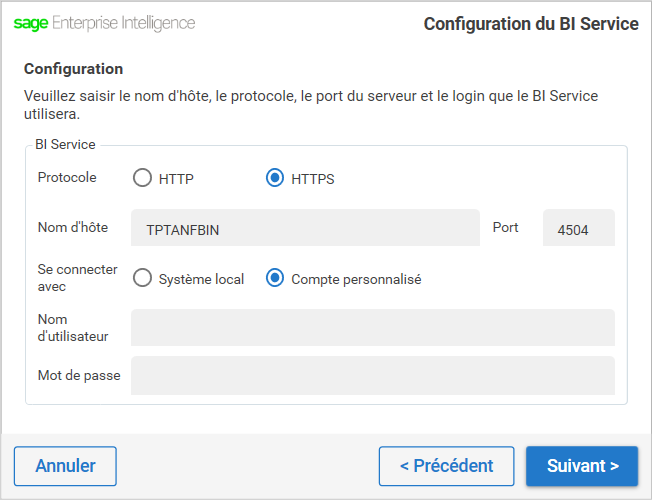652x500 pixels.
Task: Click the BI Service group label
Action: [65, 144]
